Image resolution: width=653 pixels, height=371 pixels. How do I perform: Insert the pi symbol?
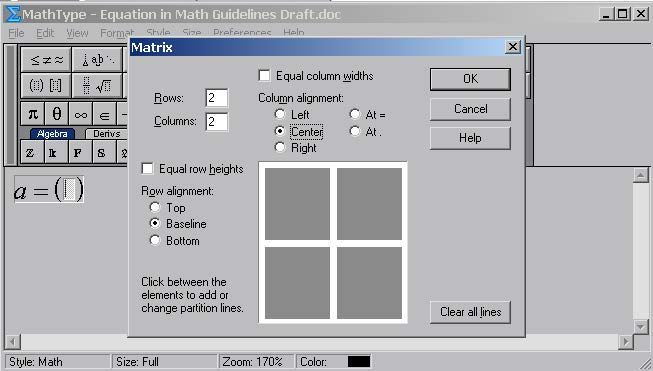pyautogui.click(x=32, y=114)
